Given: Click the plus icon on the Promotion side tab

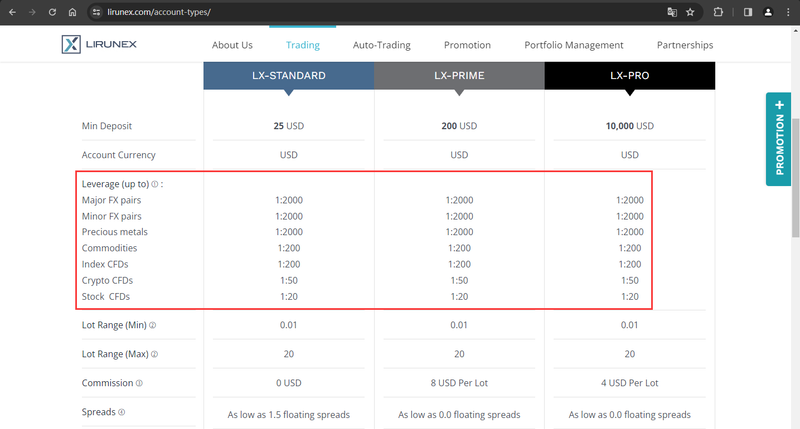Looking at the screenshot, I should pos(779,105).
